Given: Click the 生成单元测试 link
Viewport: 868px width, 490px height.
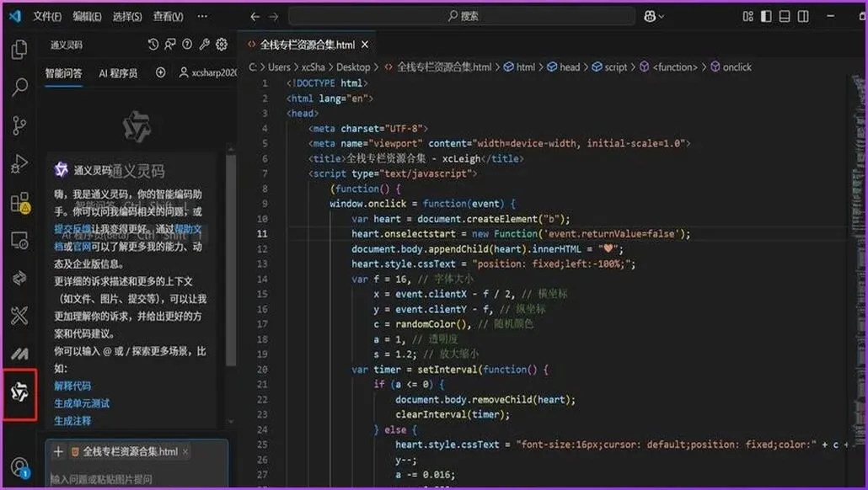Looking at the screenshot, I should (82, 403).
